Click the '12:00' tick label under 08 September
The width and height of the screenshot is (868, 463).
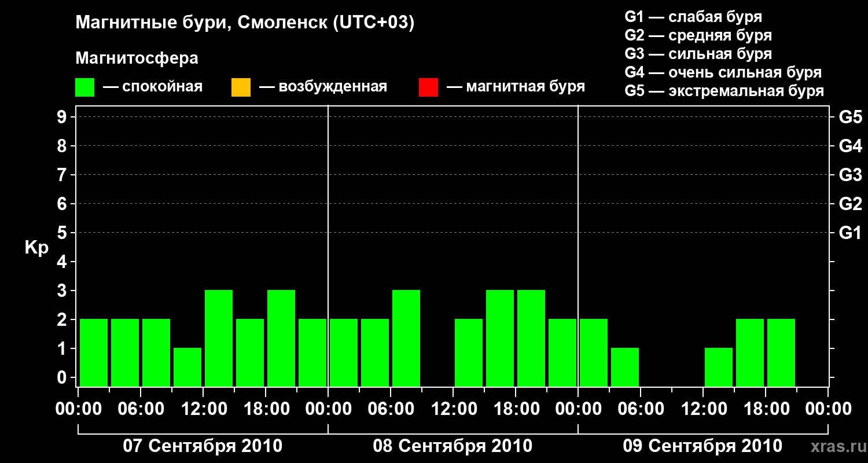(453, 409)
